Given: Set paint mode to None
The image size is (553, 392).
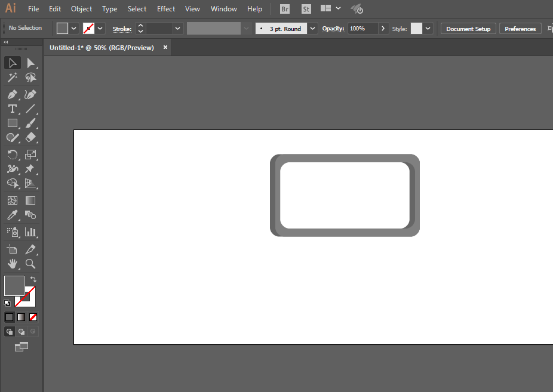Looking at the screenshot, I should click(x=33, y=317).
